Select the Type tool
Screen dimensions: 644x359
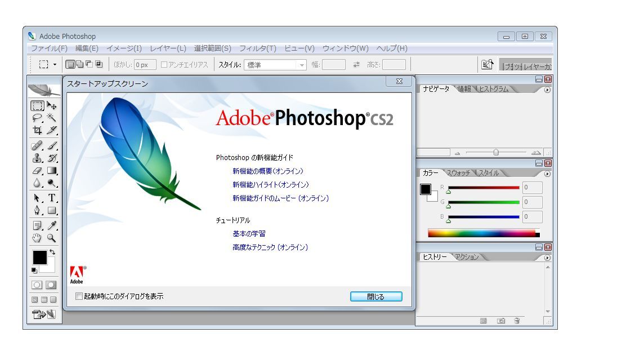click(x=52, y=198)
